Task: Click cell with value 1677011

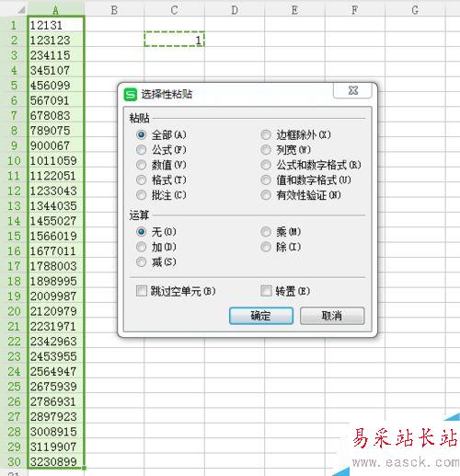Action: pyautogui.click(x=56, y=250)
